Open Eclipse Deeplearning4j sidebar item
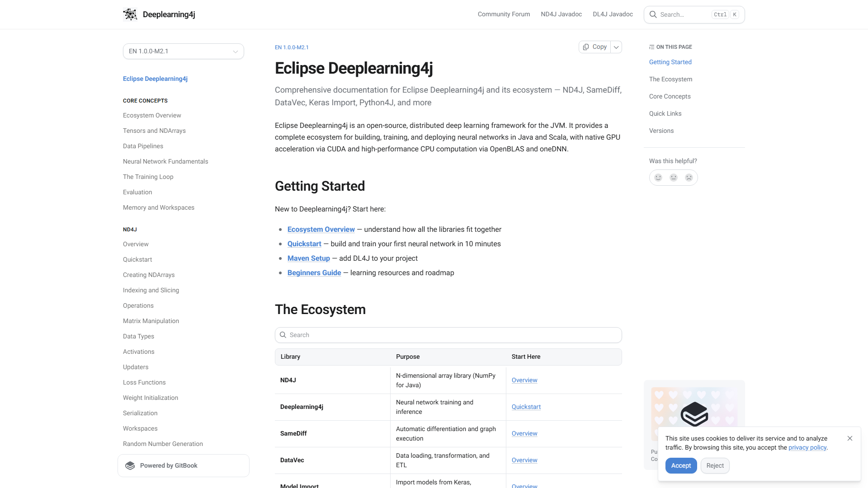 point(155,79)
